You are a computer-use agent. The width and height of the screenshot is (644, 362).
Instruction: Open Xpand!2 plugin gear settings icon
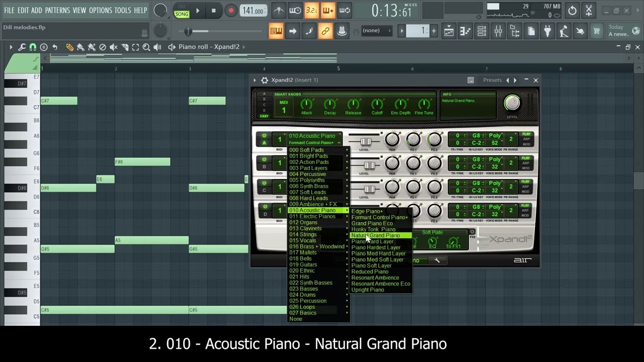[x=265, y=80]
